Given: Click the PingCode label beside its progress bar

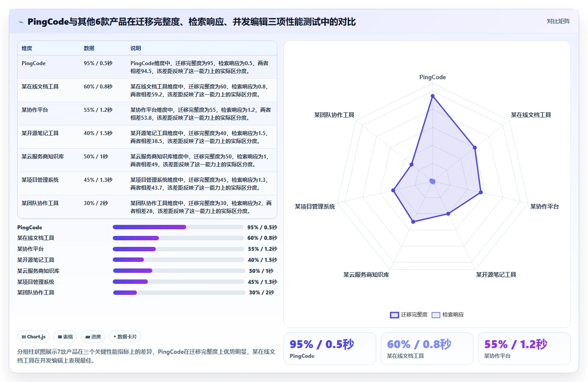Looking at the screenshot, I should pyautogui.click(x=30, y=228).
